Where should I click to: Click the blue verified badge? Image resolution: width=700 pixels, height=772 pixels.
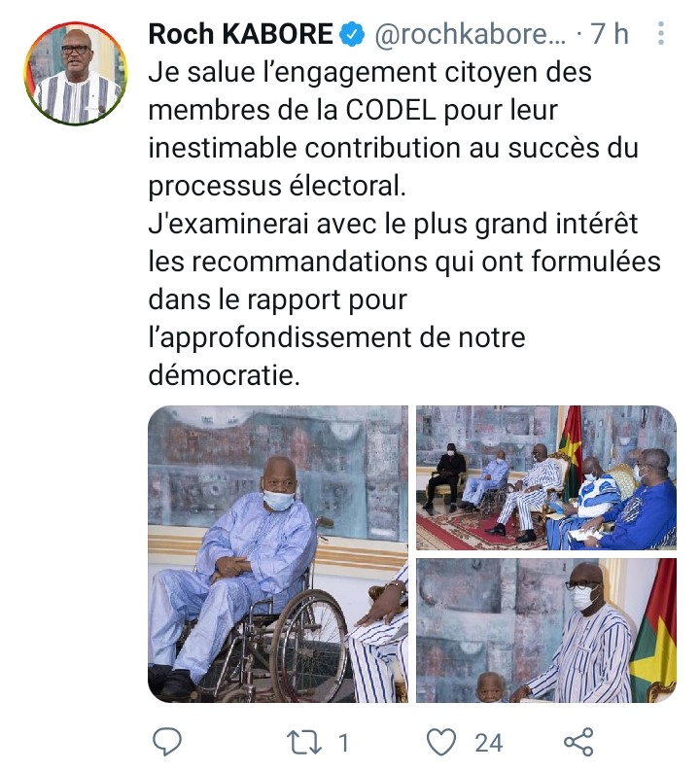point(353,34)
